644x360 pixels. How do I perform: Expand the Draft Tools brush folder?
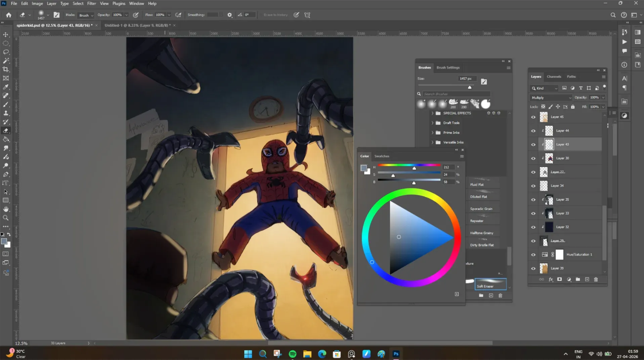point(432,123)
